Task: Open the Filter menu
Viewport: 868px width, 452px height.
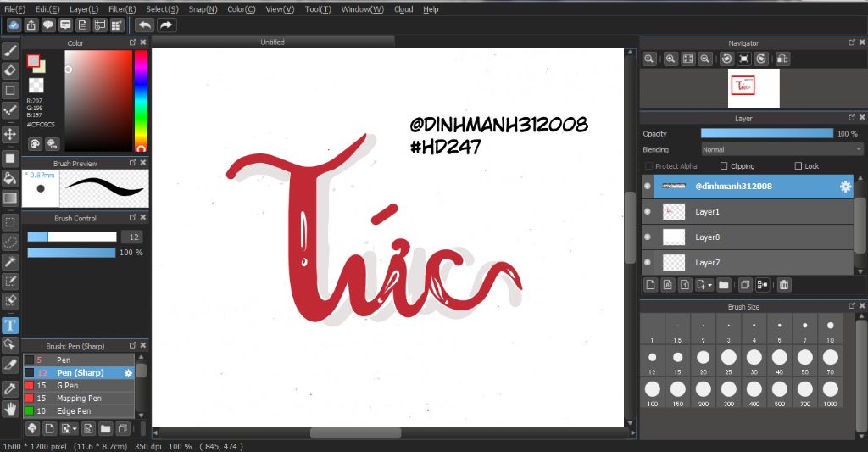Action: (122, 8)
